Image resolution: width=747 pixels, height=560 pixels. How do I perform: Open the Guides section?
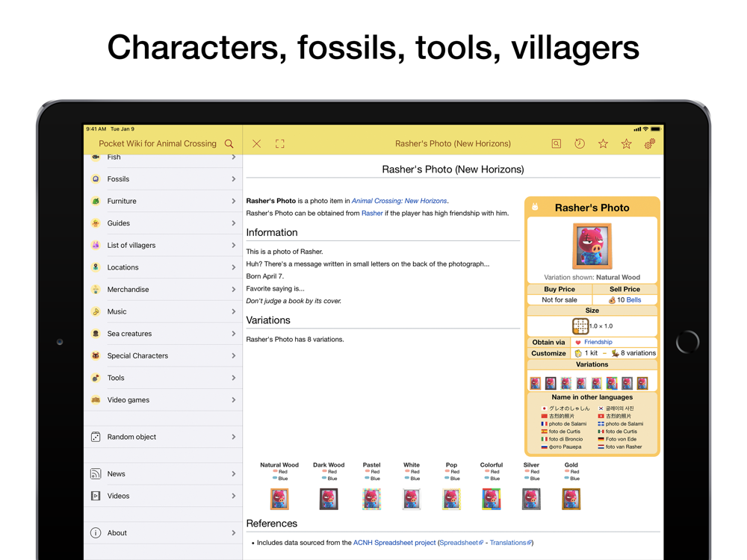coord(163,223)
